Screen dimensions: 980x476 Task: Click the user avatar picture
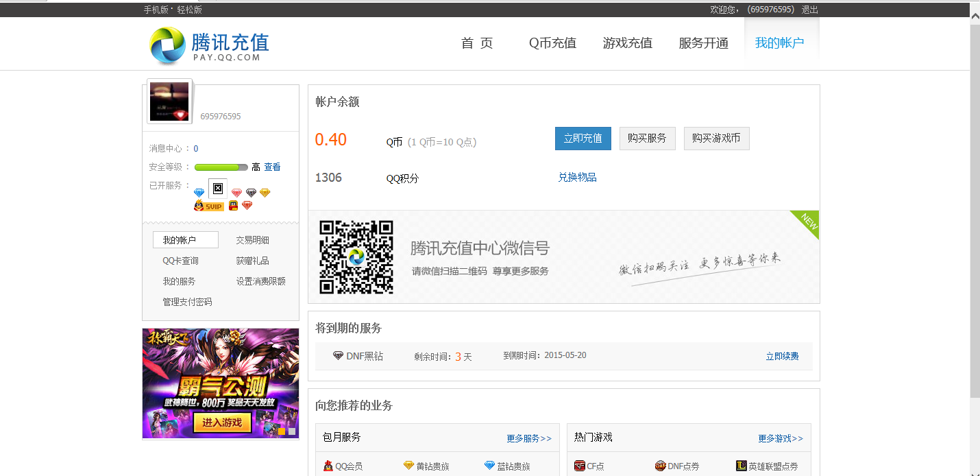coord(169,102)
